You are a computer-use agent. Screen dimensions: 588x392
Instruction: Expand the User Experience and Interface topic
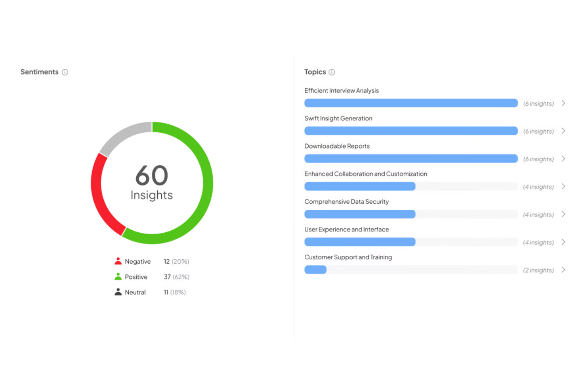click(563, 242)
